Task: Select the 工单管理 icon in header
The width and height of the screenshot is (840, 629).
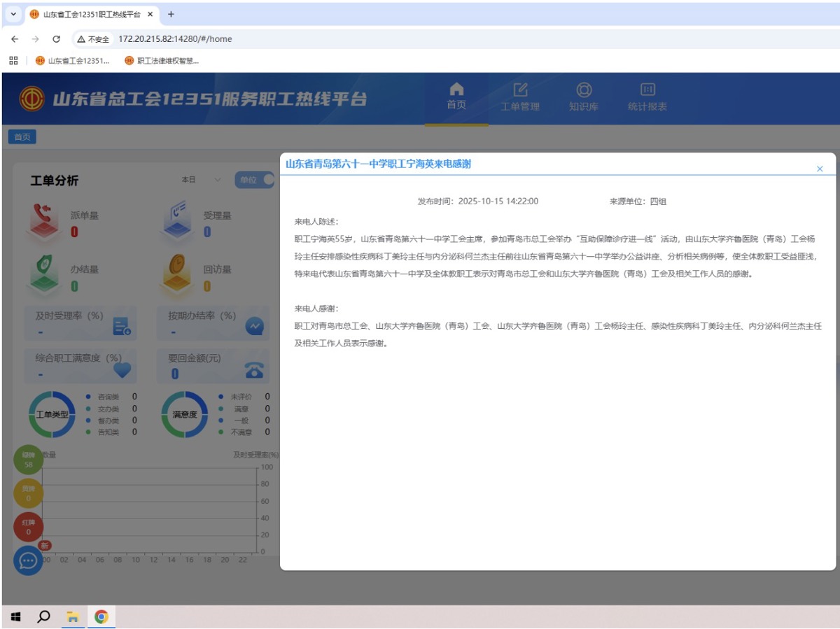Action: coord(520,91)
